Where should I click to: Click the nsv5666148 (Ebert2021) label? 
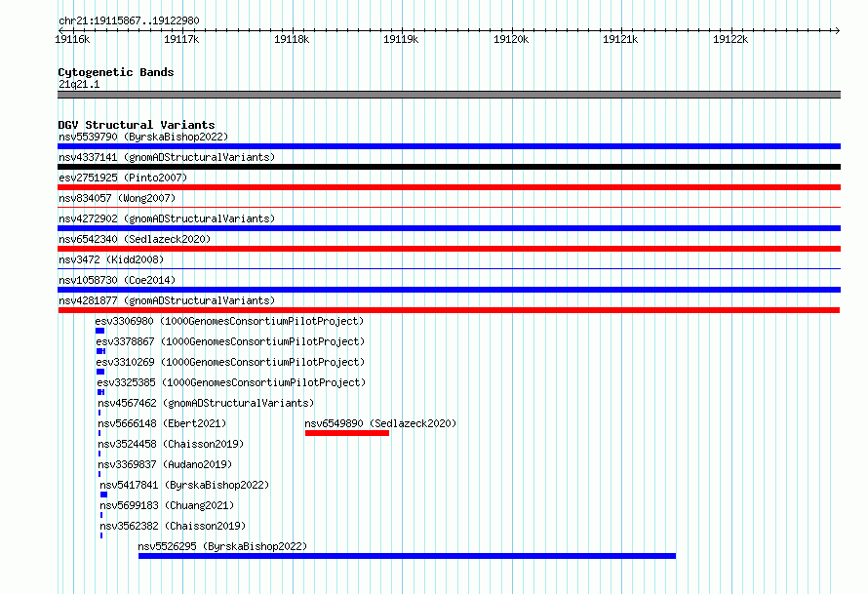pyautogui.click(x=162, y=423)
